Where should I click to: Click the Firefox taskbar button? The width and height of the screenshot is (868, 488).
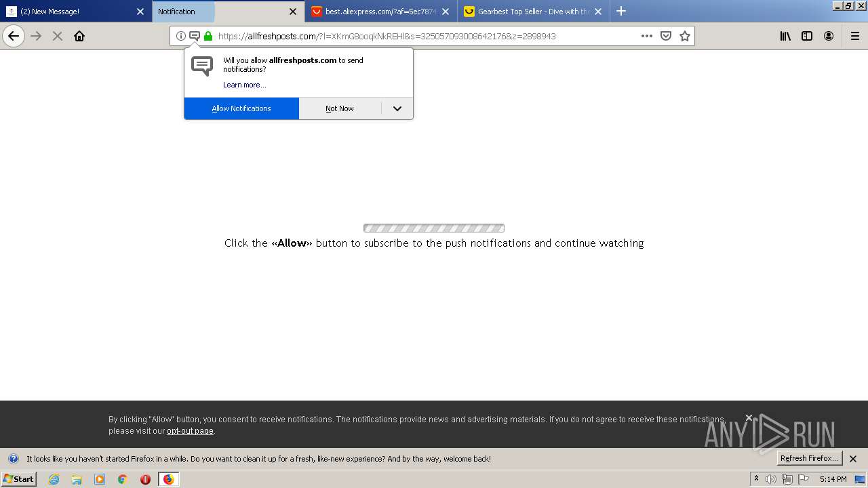pos(168,479)
